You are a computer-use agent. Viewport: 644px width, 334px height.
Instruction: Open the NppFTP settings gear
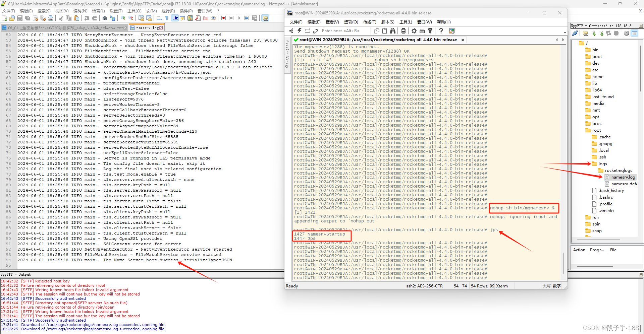coord(627,33)
